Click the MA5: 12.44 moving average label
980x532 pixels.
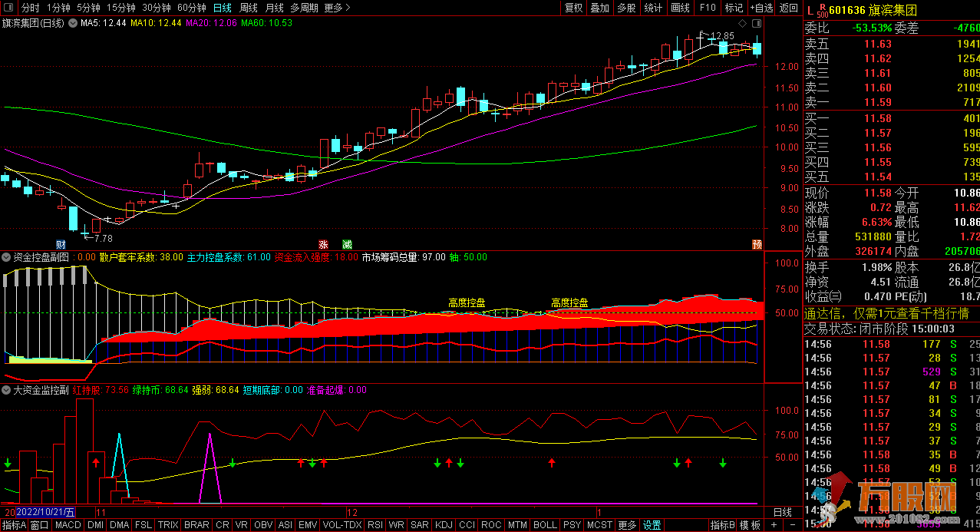tap(103, 23)
